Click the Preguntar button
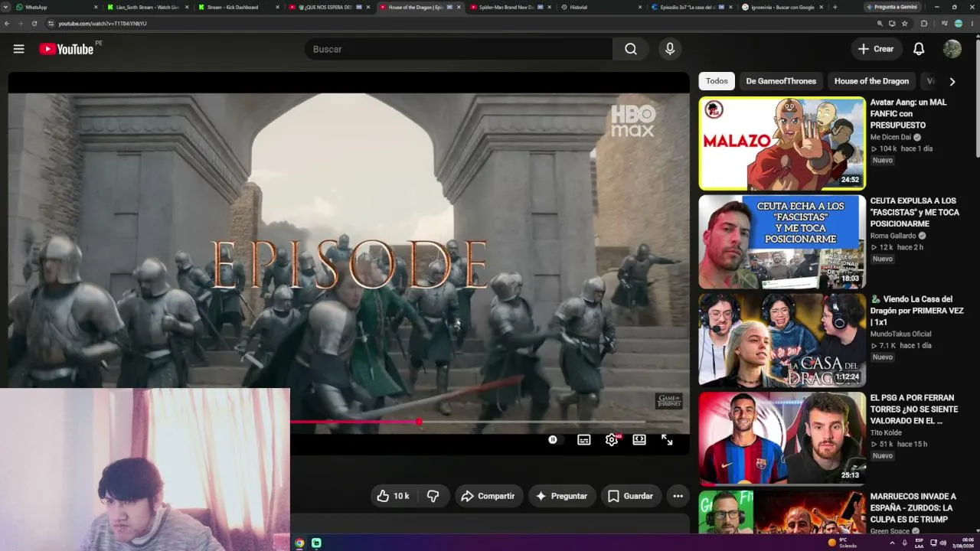 click(561, 496)
